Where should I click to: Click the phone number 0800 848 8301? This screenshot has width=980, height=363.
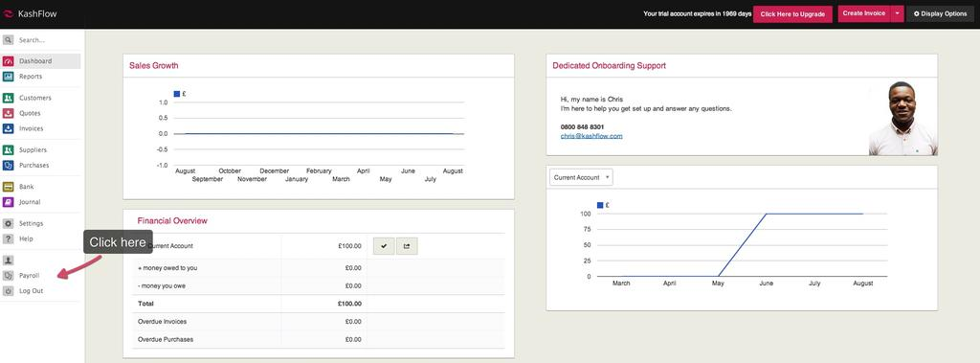[x=583, y=127]
